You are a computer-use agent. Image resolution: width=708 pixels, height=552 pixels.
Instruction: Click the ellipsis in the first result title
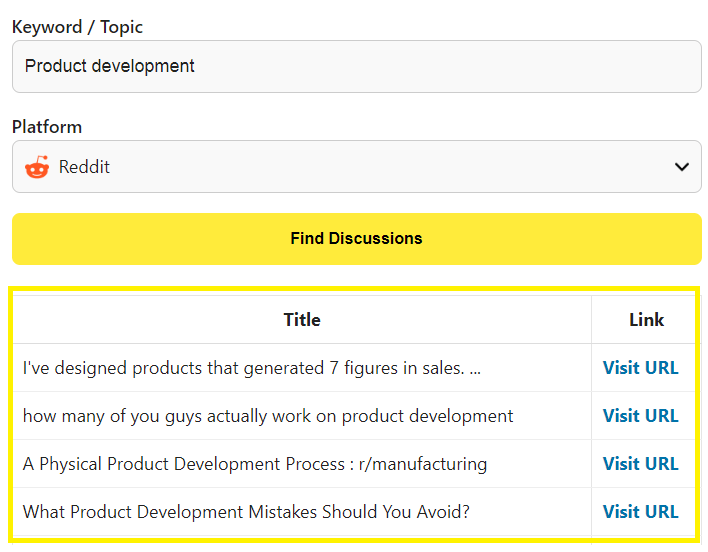475,373
